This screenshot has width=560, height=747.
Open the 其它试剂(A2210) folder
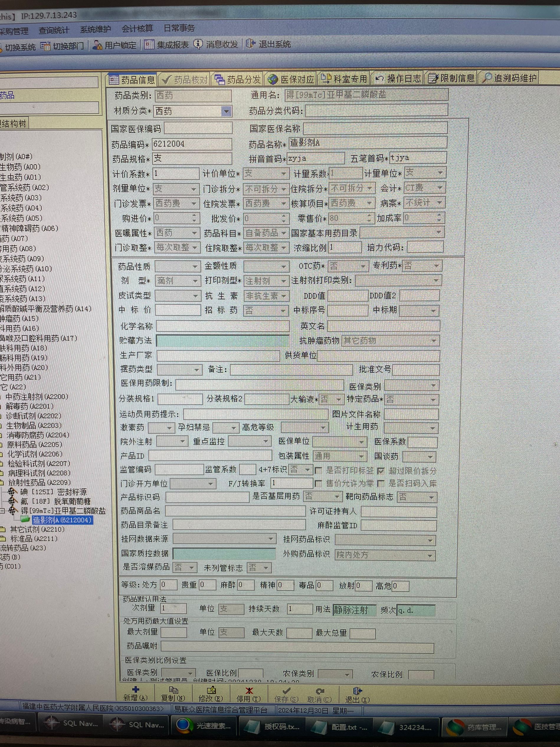pos(37,529)
